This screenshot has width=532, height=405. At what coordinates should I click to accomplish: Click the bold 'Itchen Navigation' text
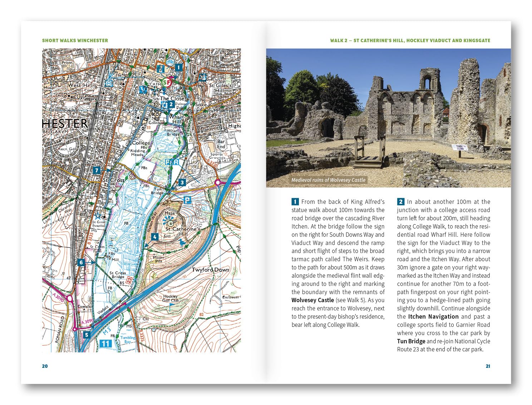click(x=433, y=316)
